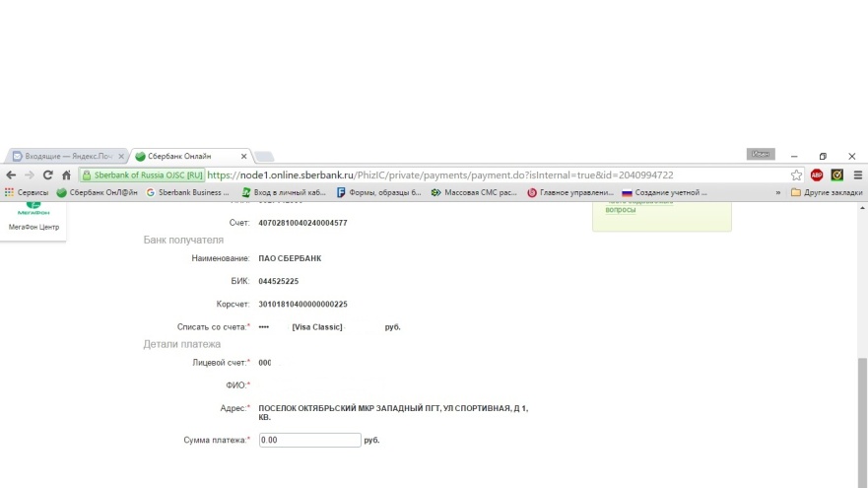The image size is (868, 488).
Task: Click the browser back arrow
Action: [x=11, y=174]
